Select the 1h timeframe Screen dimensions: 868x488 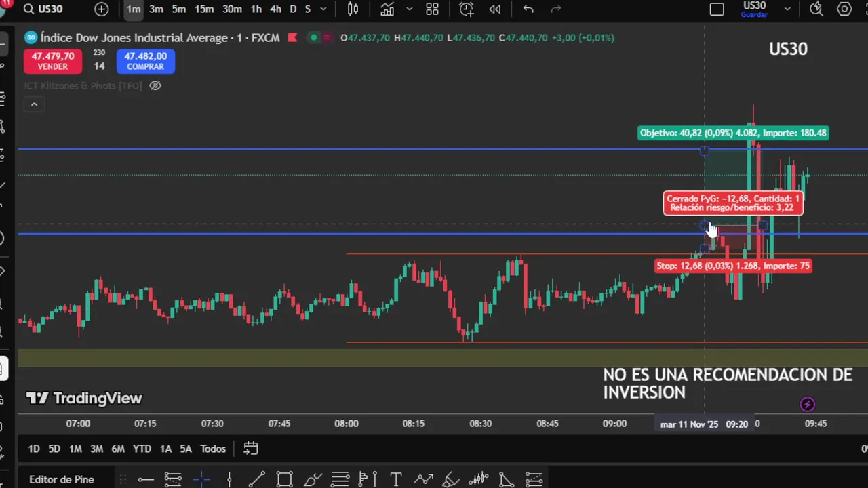point(256,9)
